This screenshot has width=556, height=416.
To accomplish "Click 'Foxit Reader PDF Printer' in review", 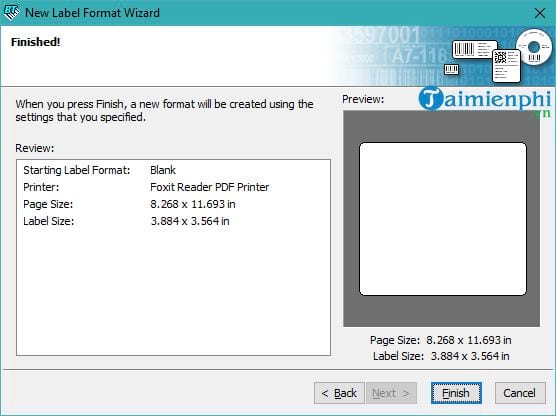I will pyautogui.click(x=210, y=187).
